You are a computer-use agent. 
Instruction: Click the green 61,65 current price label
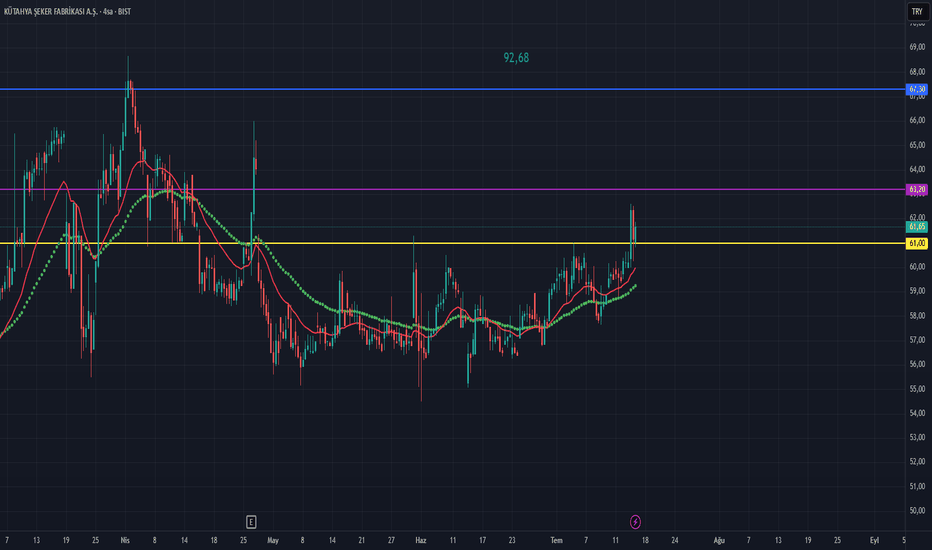click(917, 227)
